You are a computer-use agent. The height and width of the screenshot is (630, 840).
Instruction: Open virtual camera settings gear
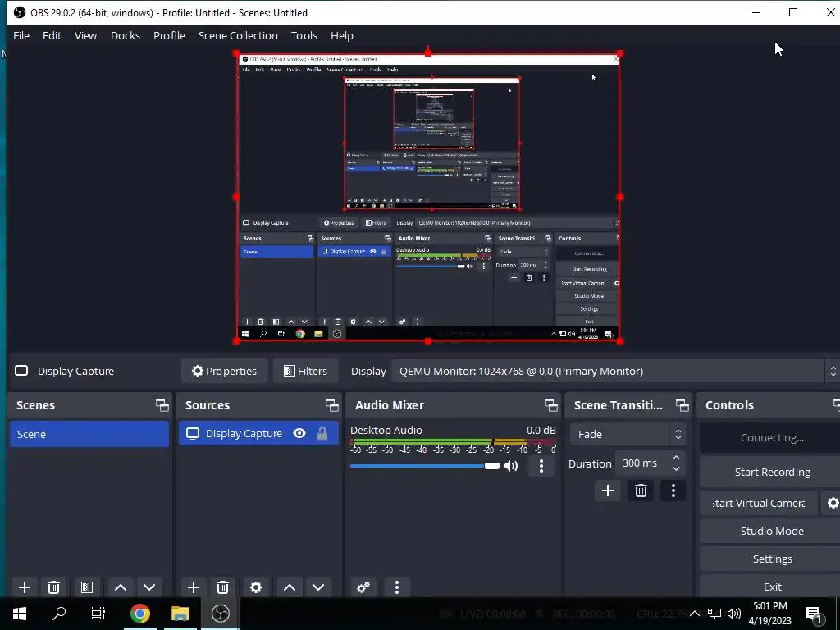[x=832, y=503]
